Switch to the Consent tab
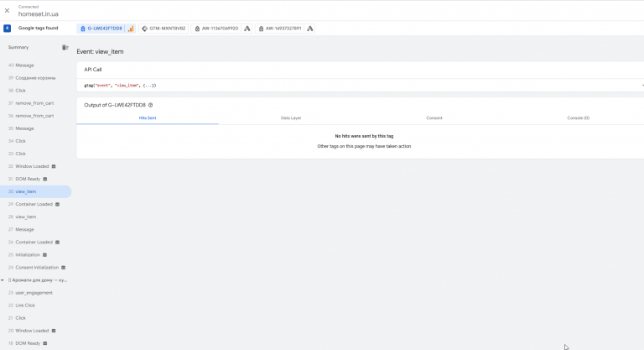Screen dimensions: 644x350 click(x=434, y=118)
